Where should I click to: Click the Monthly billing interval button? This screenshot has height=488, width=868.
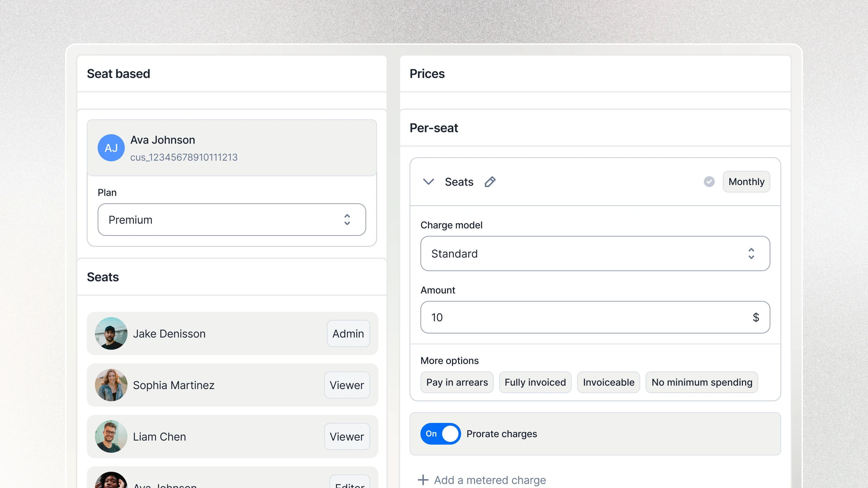tap(746, 182)
